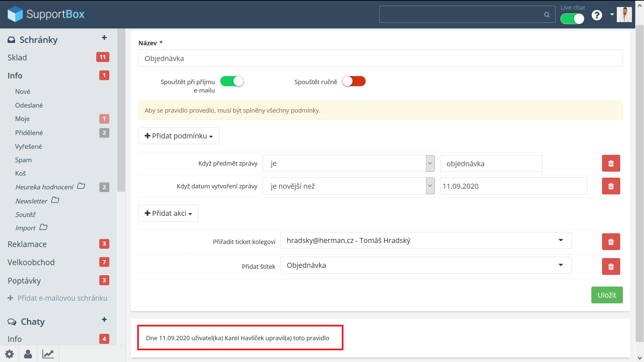Open the Odeslané folder
The height and width of the screenshot is (362, 644).
point(29,105)
